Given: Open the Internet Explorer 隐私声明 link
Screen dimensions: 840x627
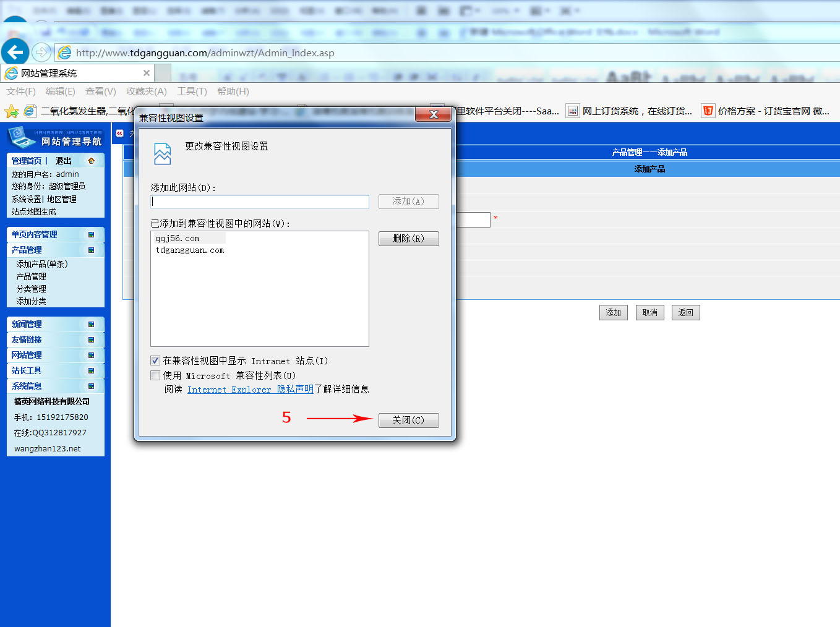Looking at the screenshot, I should [250, 390].
